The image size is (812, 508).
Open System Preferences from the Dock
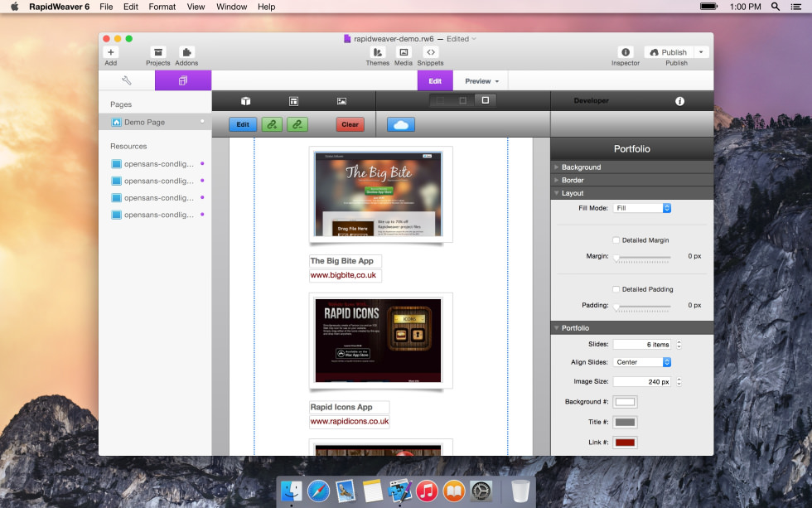pyautogui.click(x=481, y=491)
